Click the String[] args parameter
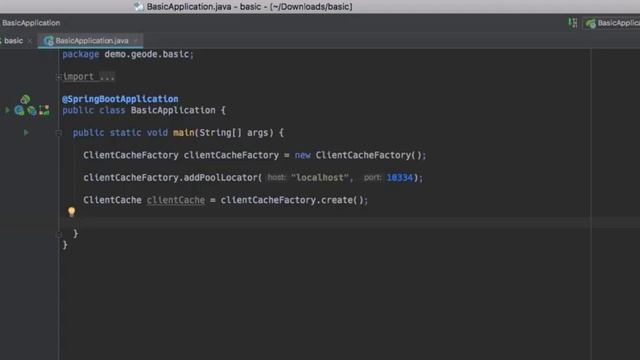 tap(236, 133)
